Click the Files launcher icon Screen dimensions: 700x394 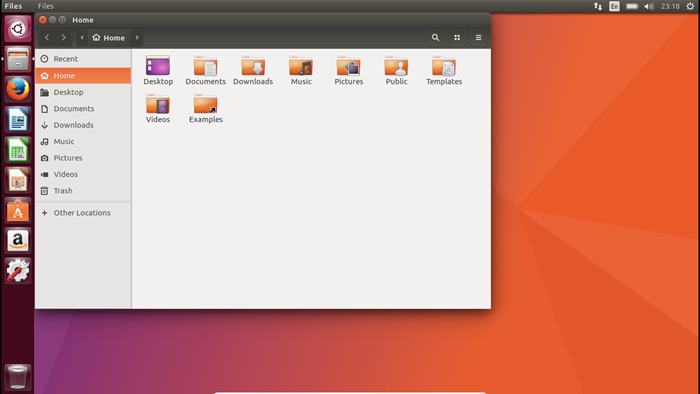(18, 59)
